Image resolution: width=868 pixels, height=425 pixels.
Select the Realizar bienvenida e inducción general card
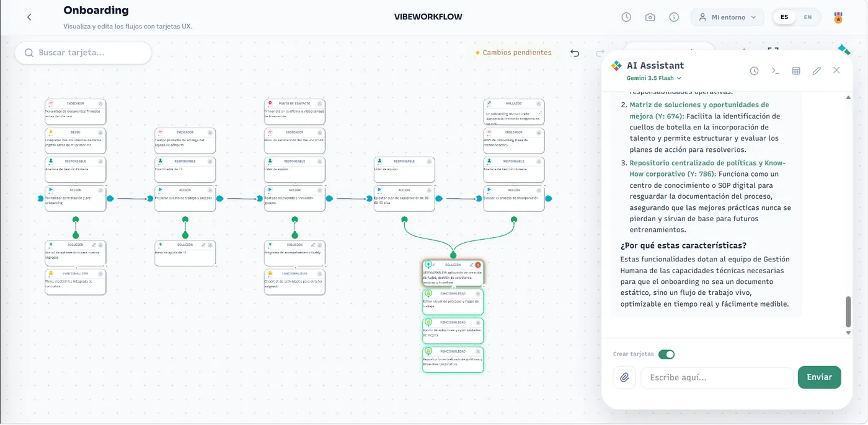pyautogui.click(x=294, y=198)
